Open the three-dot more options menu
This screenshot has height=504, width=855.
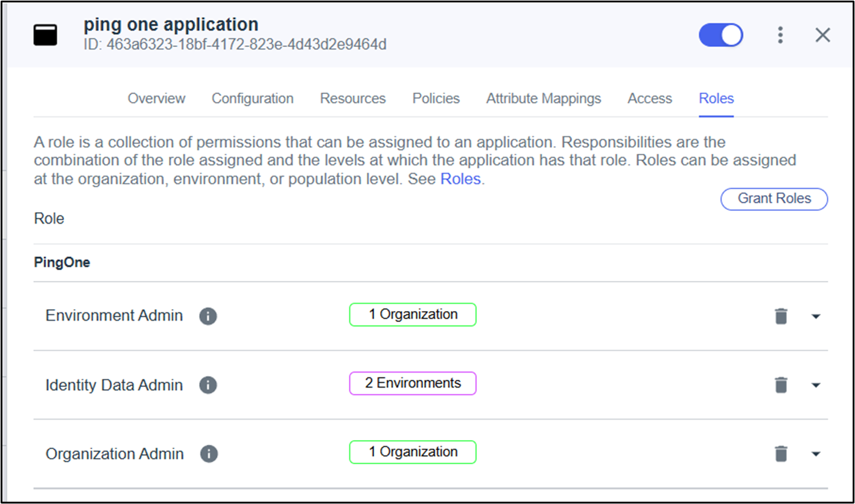tap(780, 35)
